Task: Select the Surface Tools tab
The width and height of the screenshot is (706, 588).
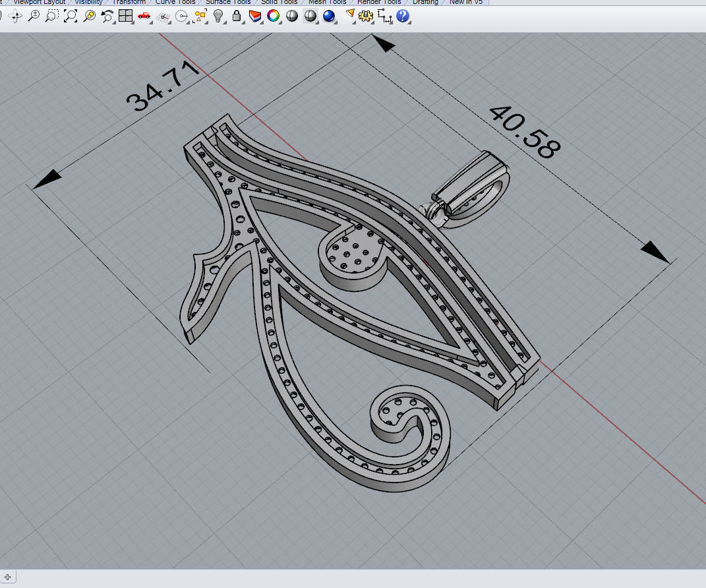Action: (x=228, y=2)
